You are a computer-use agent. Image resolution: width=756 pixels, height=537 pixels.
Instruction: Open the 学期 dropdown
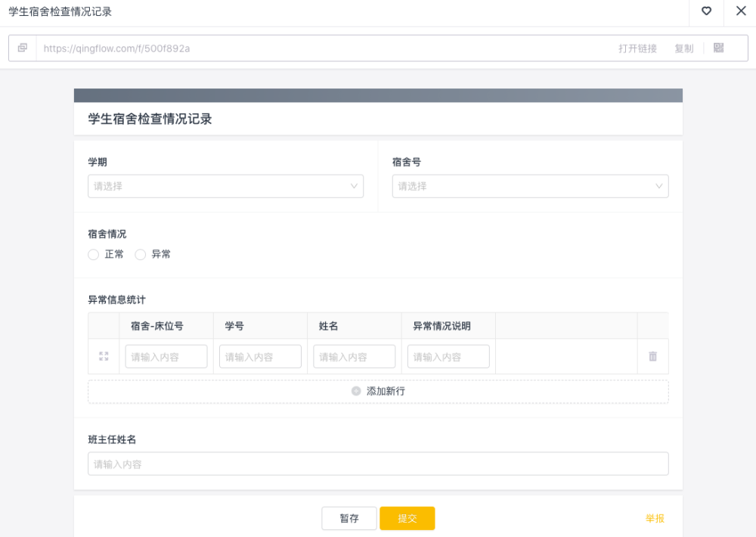(x=225, y=186)
